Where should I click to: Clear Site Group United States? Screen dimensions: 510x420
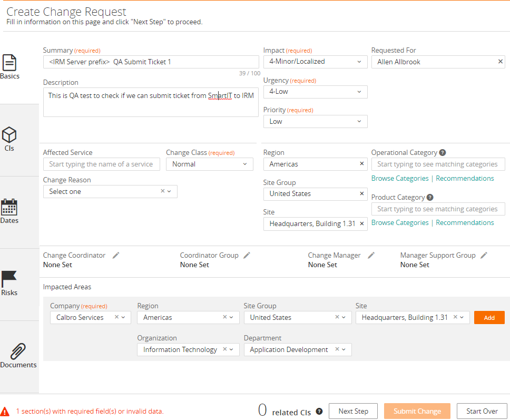coord(361,193)
